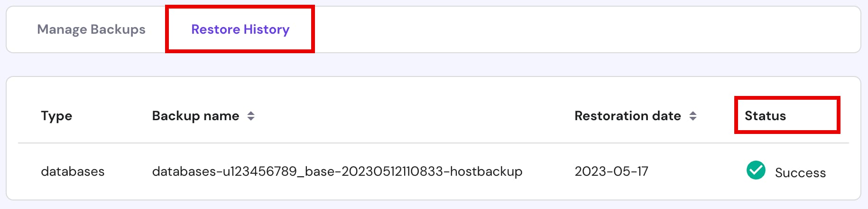The image size is (868, 209).
Task: Click down arrow of Restoration date sorter
Action: tap(693, 119)
